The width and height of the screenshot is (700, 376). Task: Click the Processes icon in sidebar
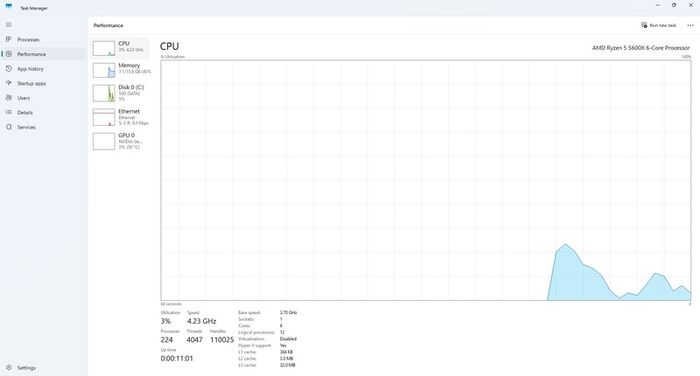(8, 39)
